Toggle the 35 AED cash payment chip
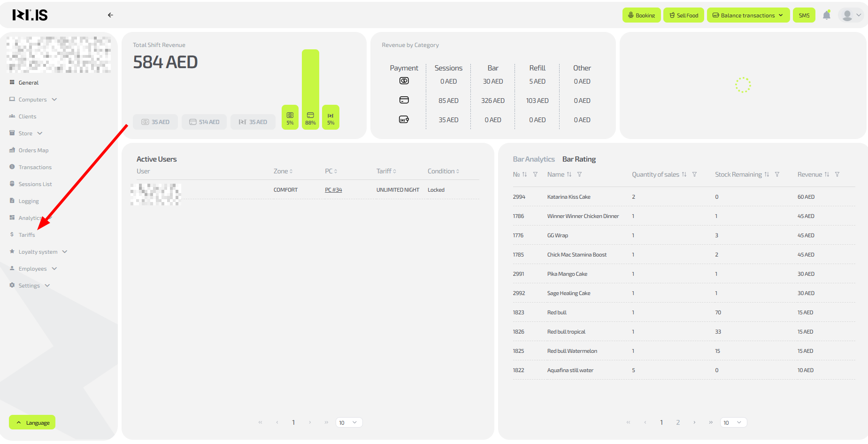Image resolution: width=868 pixels, height=444 pixels. 155,122
